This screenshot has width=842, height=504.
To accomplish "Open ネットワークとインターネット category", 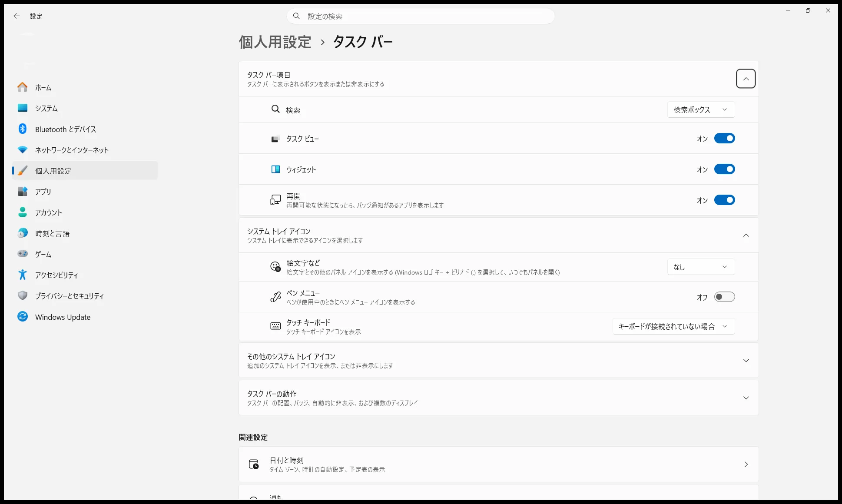I will click(x=85, y=150).
